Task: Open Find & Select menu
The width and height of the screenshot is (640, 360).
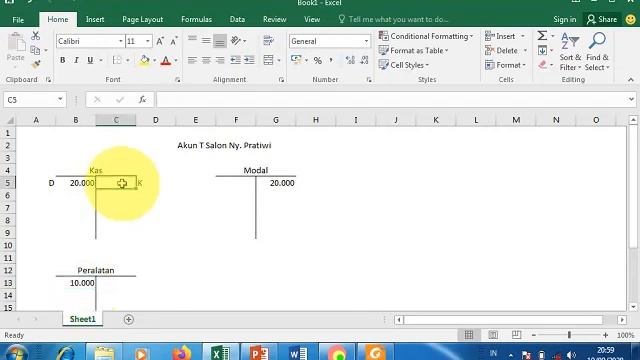Action: pyautogui.click(x=597, y=51)
